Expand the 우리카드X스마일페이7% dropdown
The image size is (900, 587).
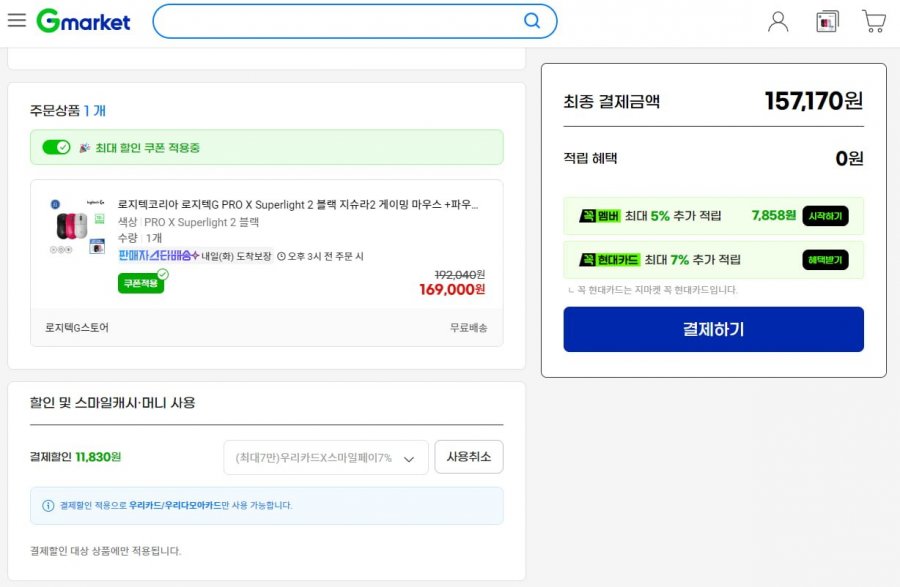click(x=325, y=457)
